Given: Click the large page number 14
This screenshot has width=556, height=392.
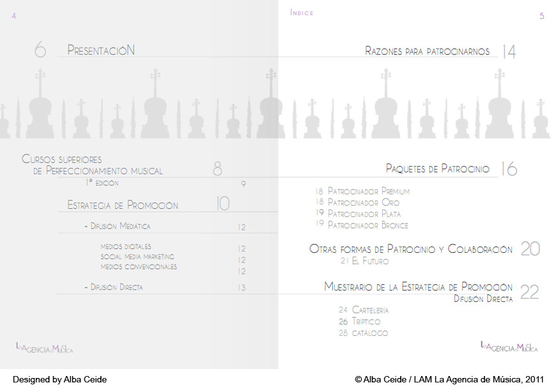Looking at the screenshot, I should [x=509, y=52].
